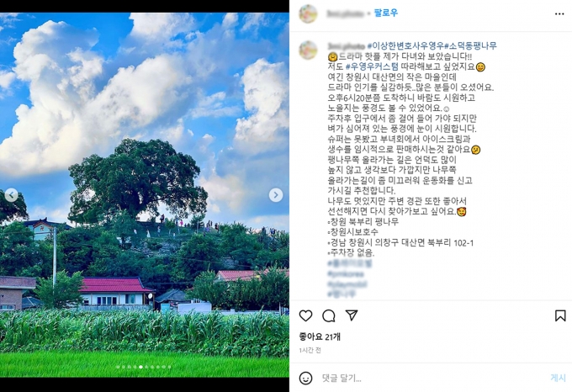This screenshot has width=572, height=392.
Task: Open hashtag #우영우커스텀
Action: 372,66
